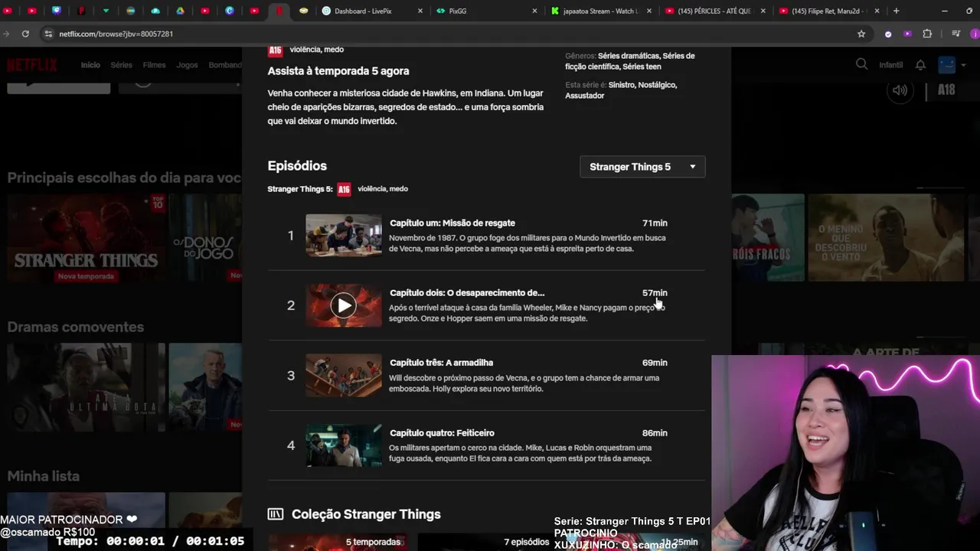
Task: Switch to the Filipe Ret YouTube tab
Action: click(829, 11)
